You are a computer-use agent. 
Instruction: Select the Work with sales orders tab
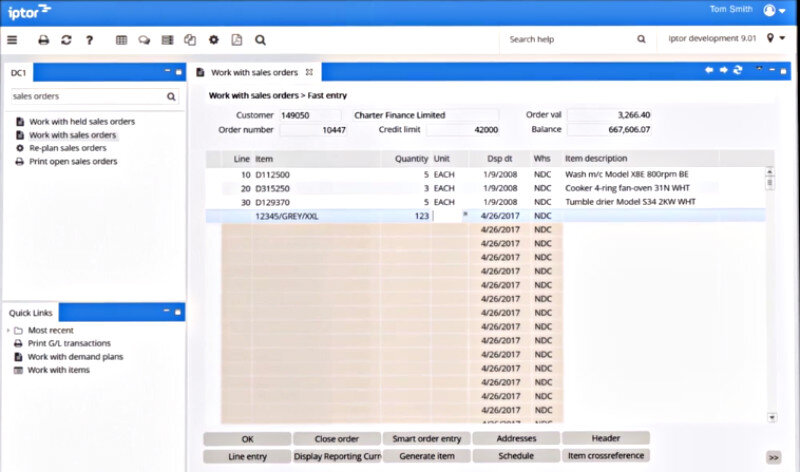(x=253, y=72)
